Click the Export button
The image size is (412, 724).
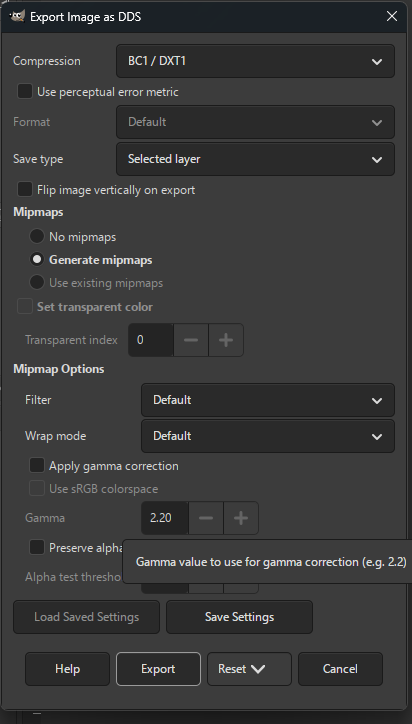click(x=158, y=669)
